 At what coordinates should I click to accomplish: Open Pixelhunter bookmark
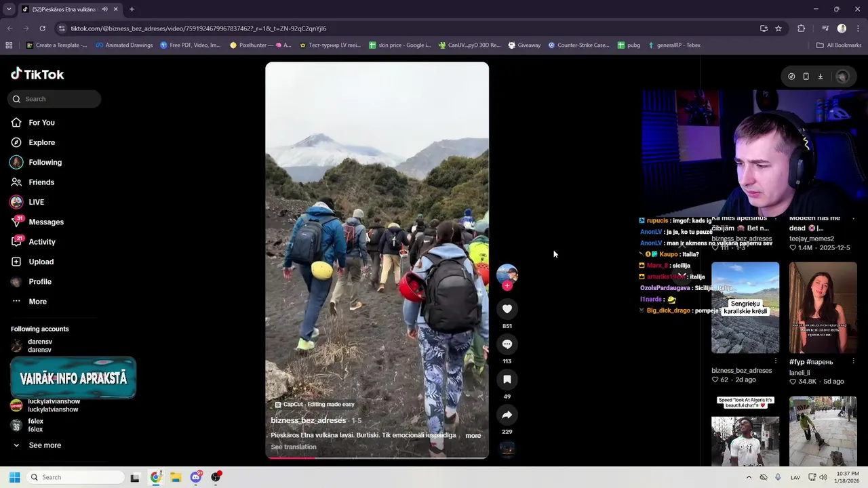tap(260, 45)
